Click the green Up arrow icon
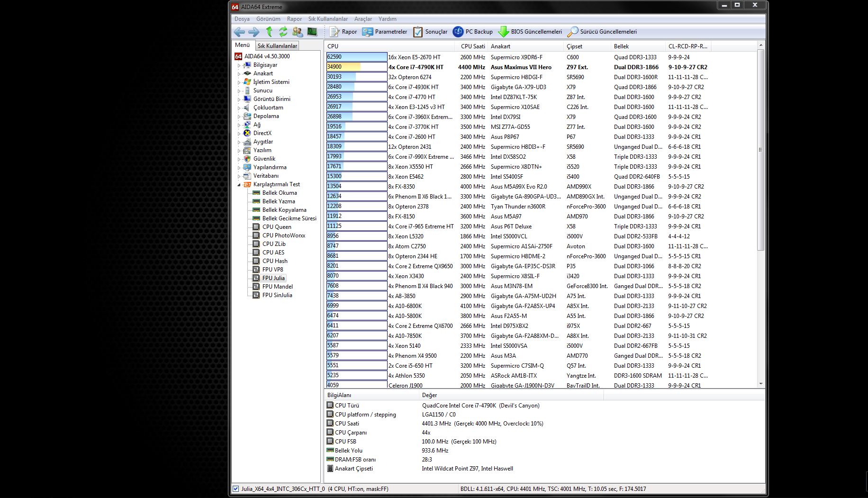This screenshot has height=498, width=868. (x=269, y=32)
